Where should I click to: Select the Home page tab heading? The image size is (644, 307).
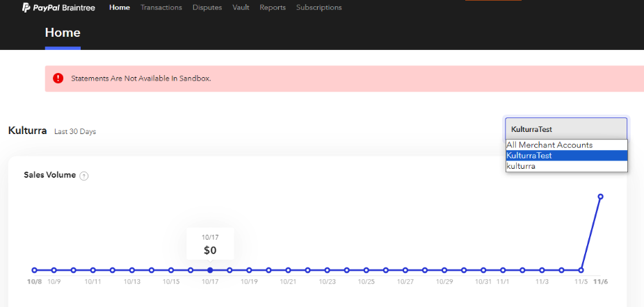point(63,33)
